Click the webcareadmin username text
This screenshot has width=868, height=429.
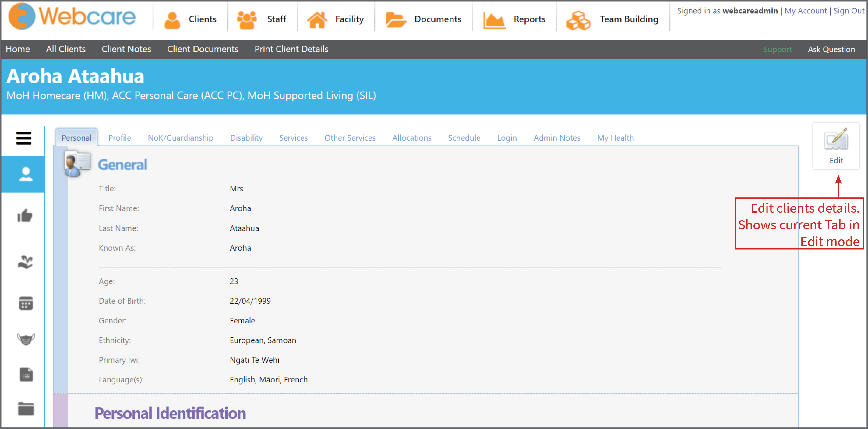[750, 11]
